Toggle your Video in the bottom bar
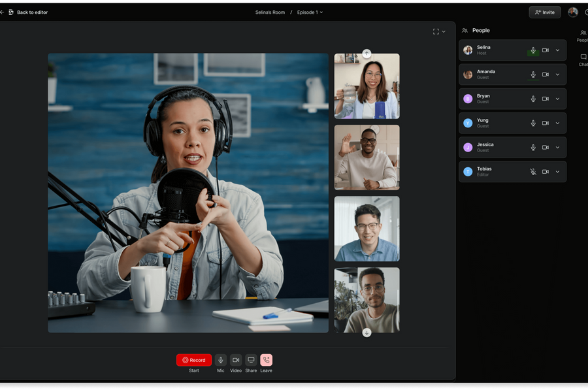 [x=236, y=360]
